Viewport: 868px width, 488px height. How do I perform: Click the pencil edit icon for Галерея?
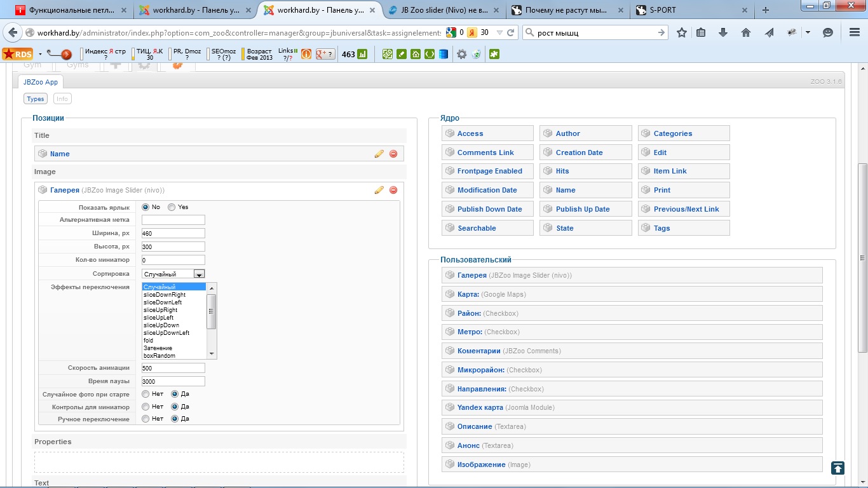tap(379, 190)
